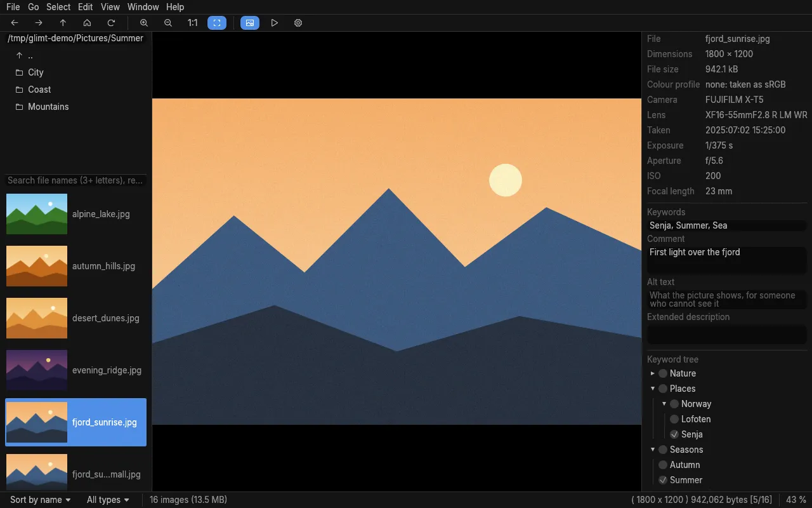The image size is (812, 508).
Task: Click the back arrow navigation icon
Action: click(15, 23)
